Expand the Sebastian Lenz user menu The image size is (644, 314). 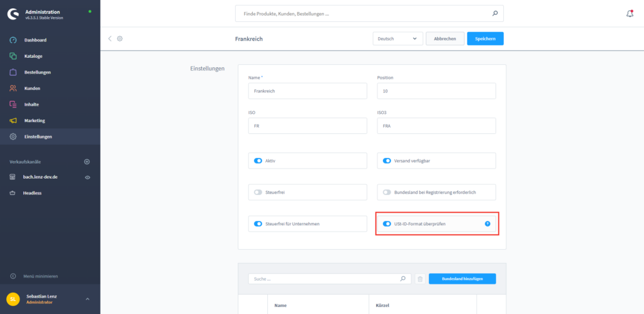click(87, 299)
